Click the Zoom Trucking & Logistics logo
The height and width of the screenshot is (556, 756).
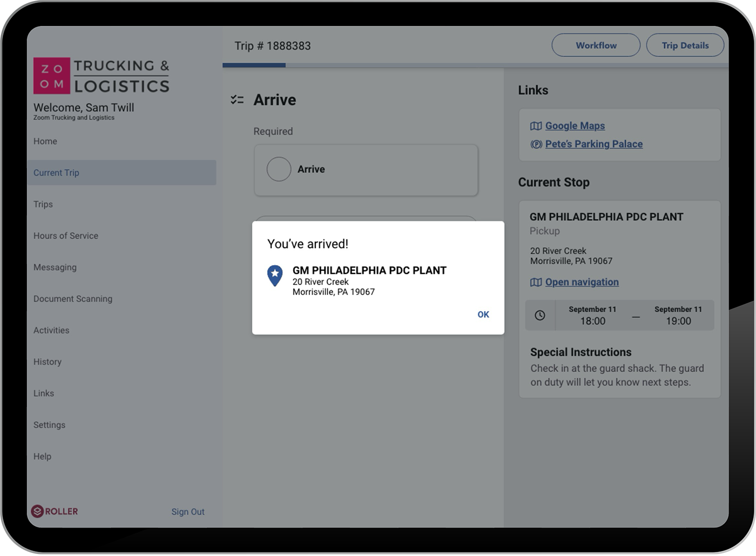(x=101, y=76)
